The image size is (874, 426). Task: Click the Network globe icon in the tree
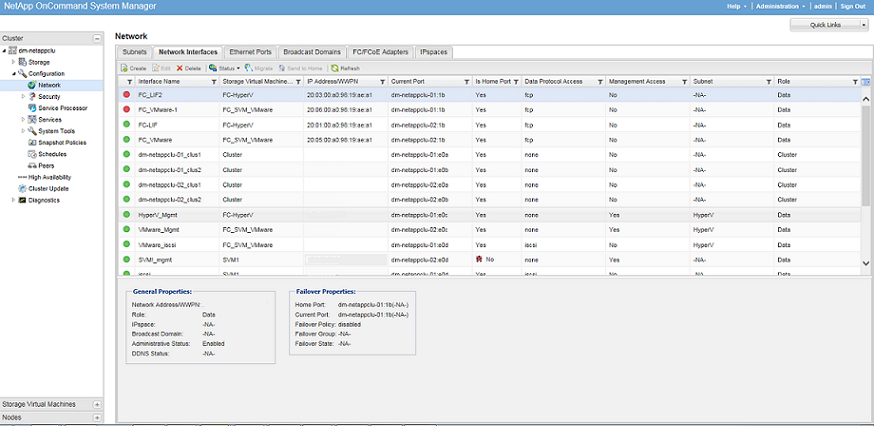point(32,85)
